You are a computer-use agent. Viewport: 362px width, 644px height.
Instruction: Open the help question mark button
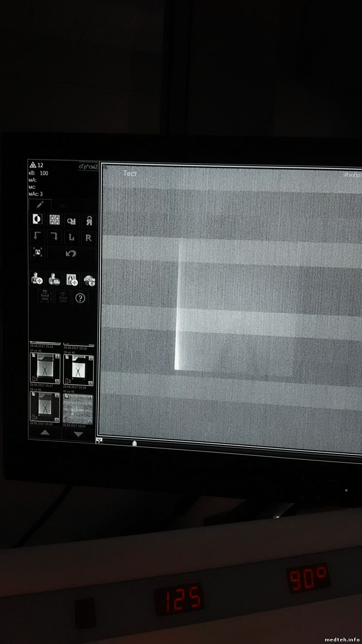click(80, 298)
